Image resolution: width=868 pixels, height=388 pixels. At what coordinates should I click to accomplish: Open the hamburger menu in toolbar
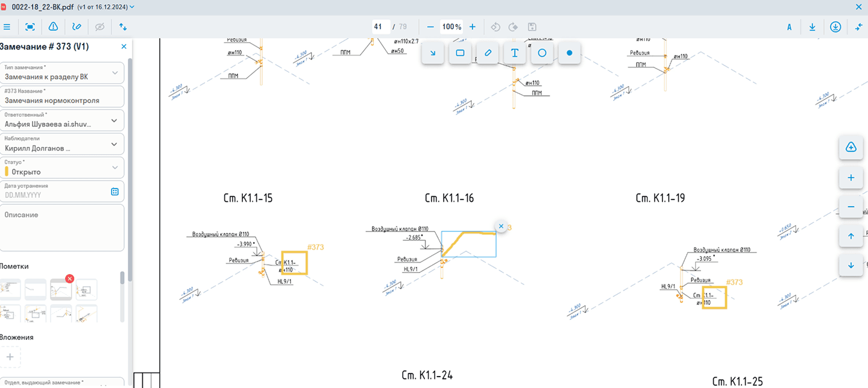7,27
